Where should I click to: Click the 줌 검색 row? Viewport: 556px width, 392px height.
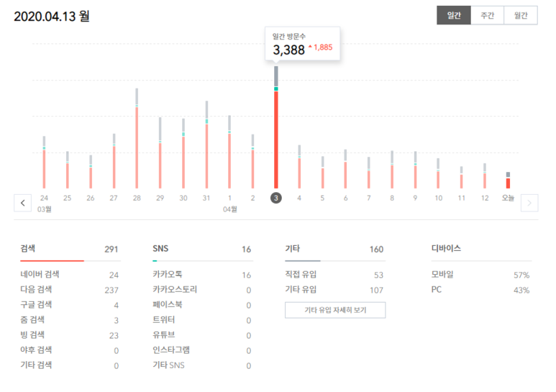(x=70, y=320)
